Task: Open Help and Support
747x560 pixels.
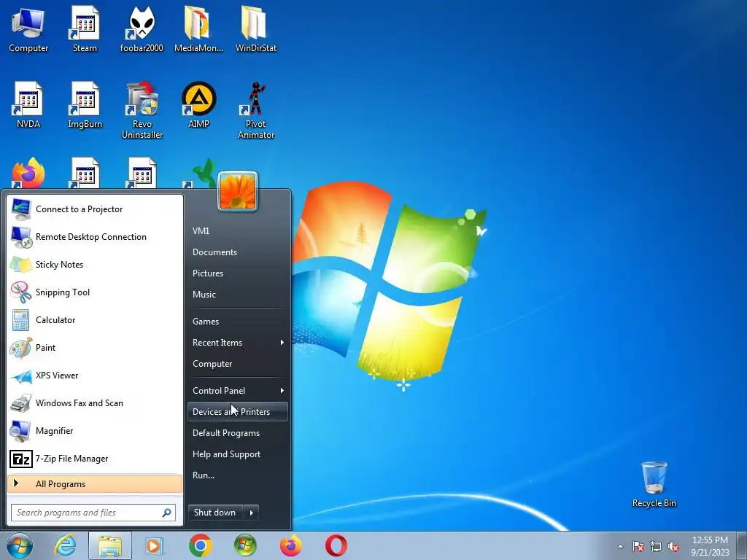Action: (238, 454)
